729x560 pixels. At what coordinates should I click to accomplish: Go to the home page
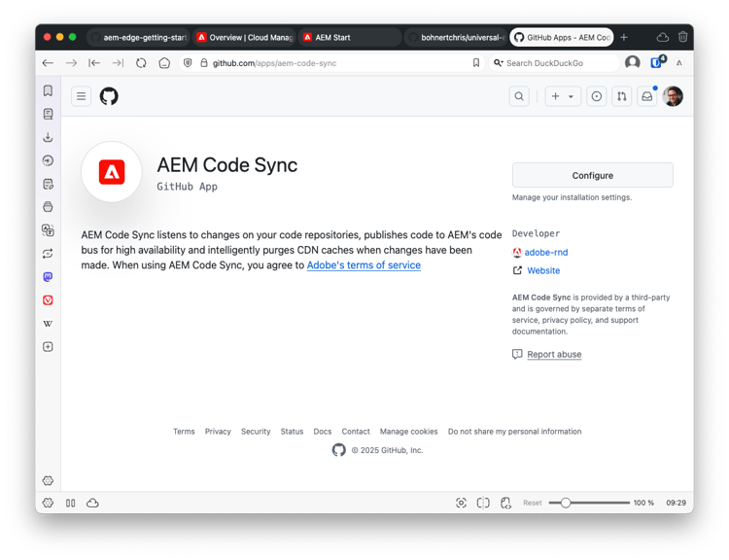coord(164,63)
